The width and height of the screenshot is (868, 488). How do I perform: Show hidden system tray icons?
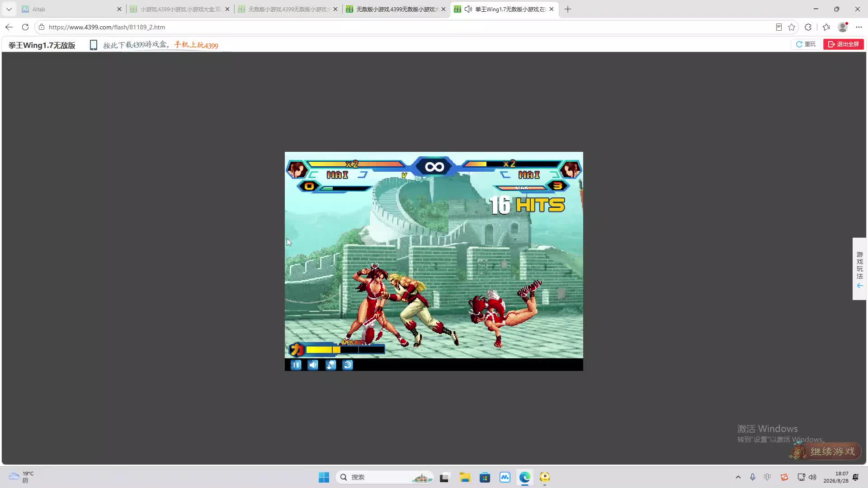point(738,477)
